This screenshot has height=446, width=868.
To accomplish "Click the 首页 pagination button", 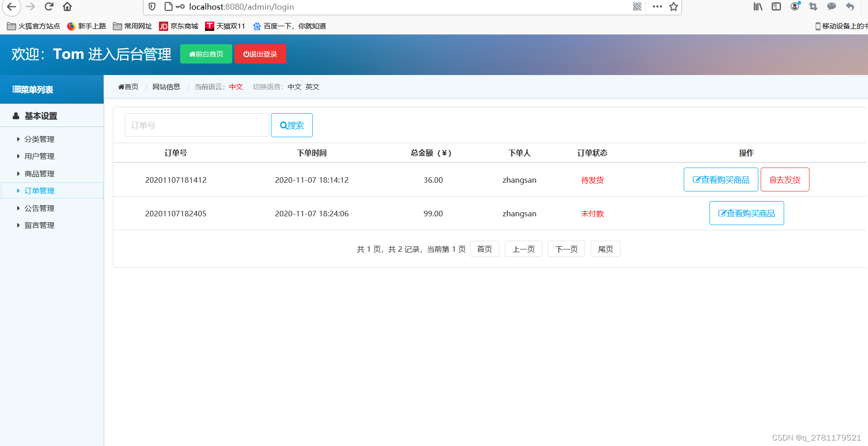I will click(485, 249).
